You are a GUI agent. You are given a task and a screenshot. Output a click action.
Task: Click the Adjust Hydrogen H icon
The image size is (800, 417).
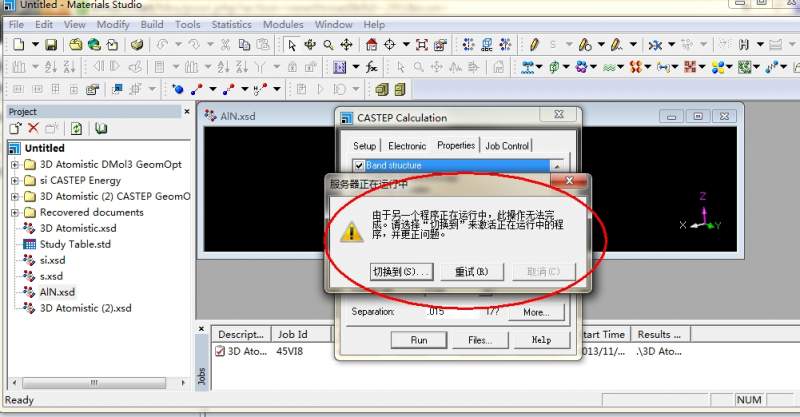(x=744, y=45)
